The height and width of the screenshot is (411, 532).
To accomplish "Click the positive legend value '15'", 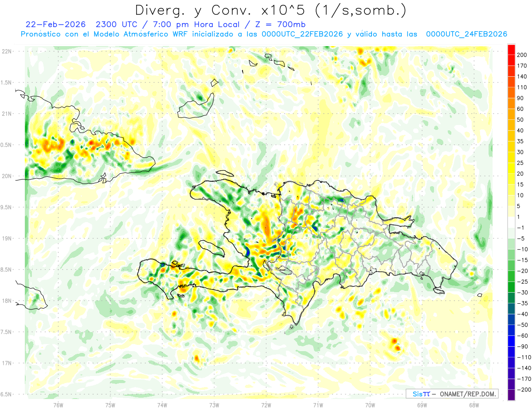I will click(520, 184).
